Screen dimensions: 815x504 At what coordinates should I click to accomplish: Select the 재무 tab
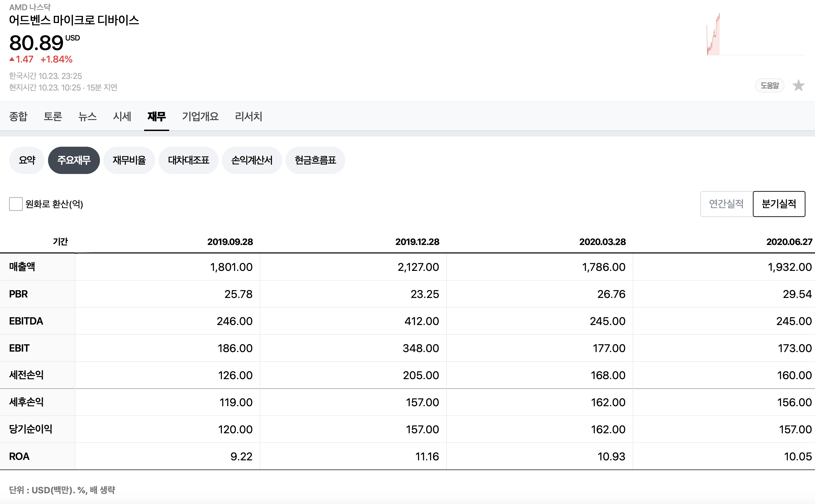156,116
